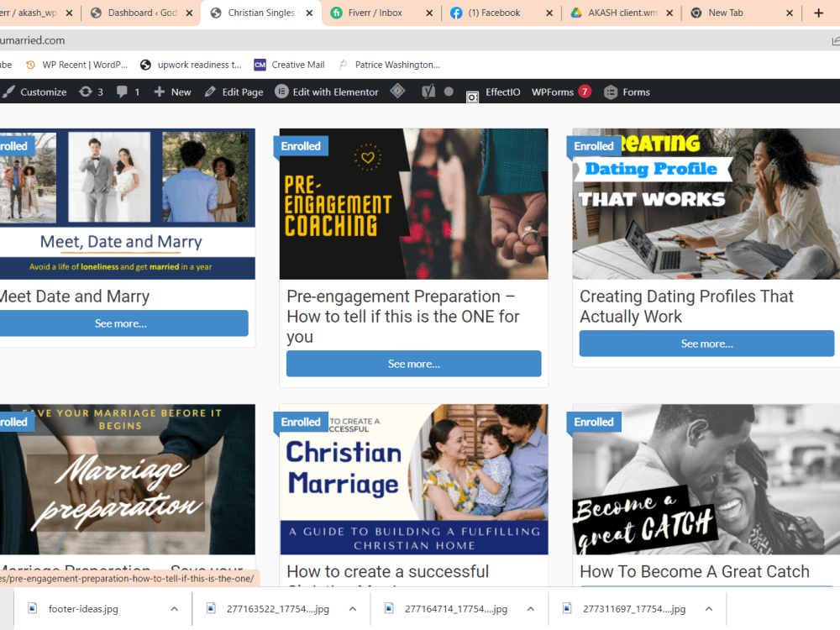
Task: Open the Become a great Catch image
Action: point(706,480)
